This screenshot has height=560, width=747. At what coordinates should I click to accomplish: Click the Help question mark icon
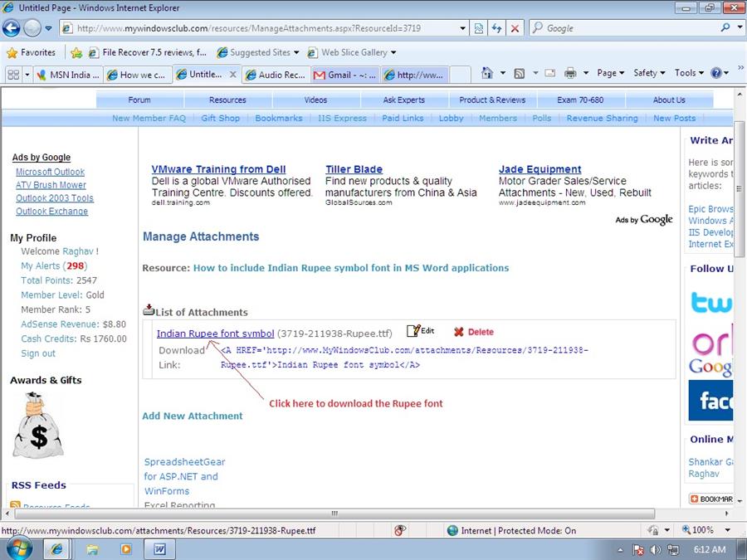pyautogui.click(x=715, y=73)
